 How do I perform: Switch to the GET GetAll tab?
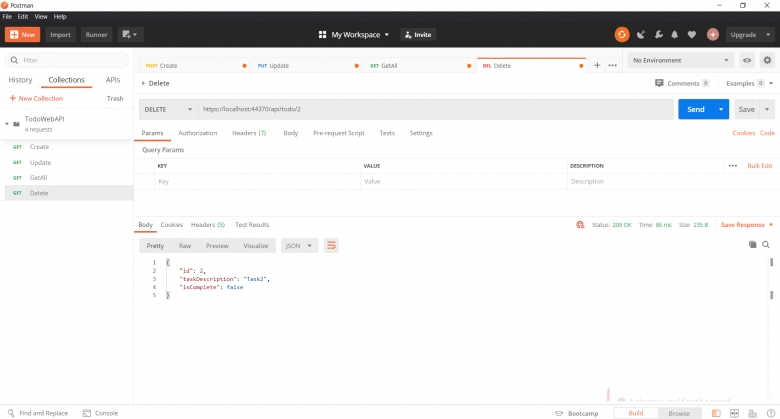click(418, 65)
